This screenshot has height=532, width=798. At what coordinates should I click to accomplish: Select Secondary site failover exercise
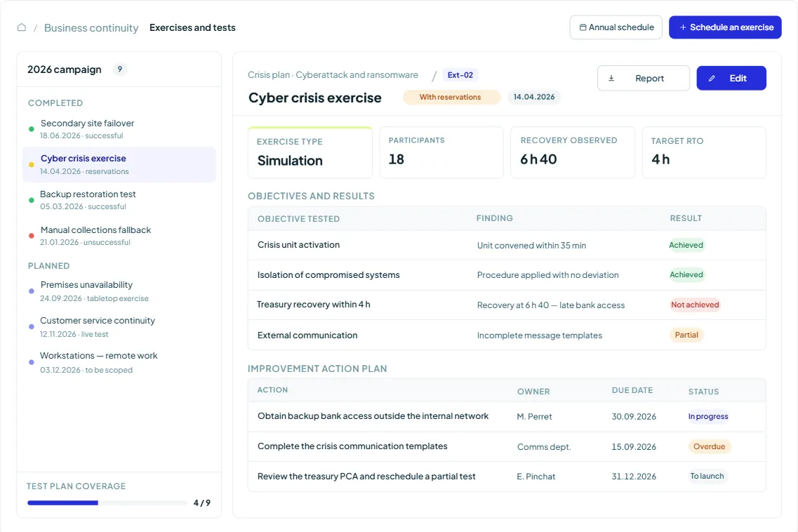[119, 129]
